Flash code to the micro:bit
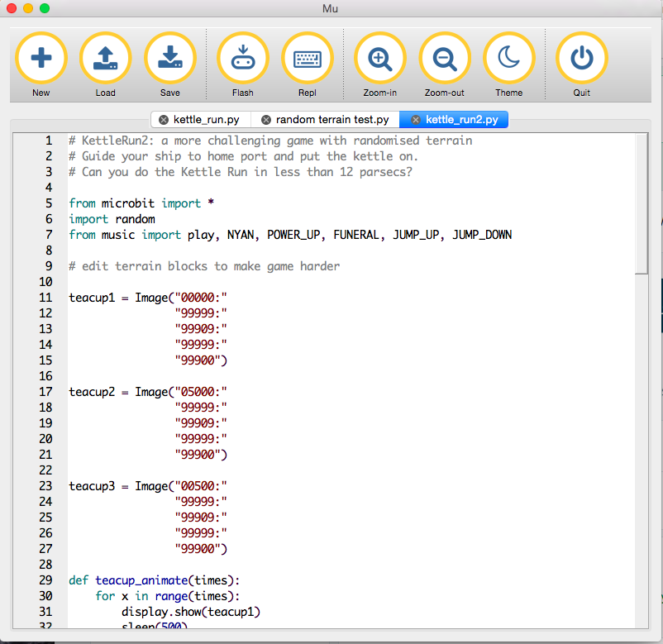Image resolution: width=663 pixels, height=644 pixels. click(x=242, y=58)
